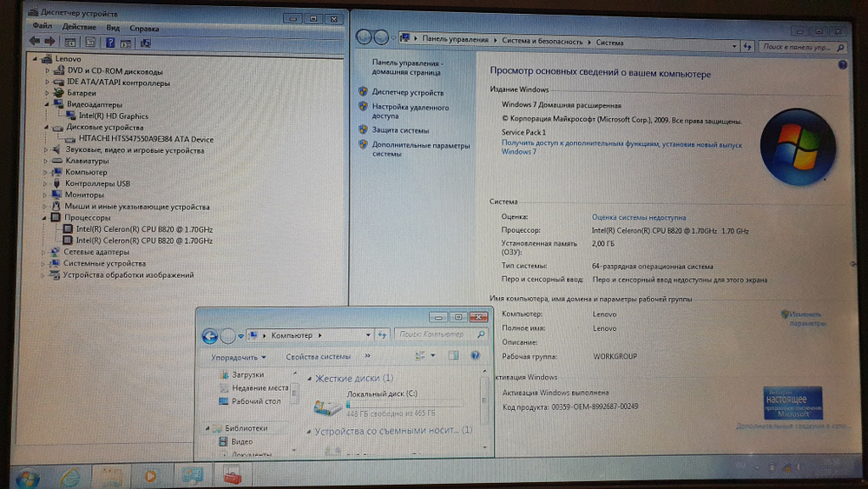This screenshot has width=868, height=489.
Task: Expand the Батареи node
Action: tap(47, 93)
